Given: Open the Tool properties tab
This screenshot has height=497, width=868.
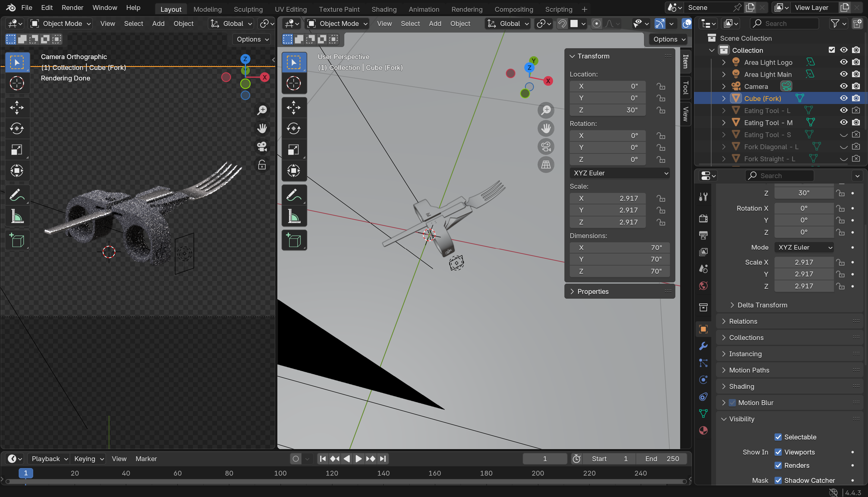Looking at the screenshot, I should [703, 197].
